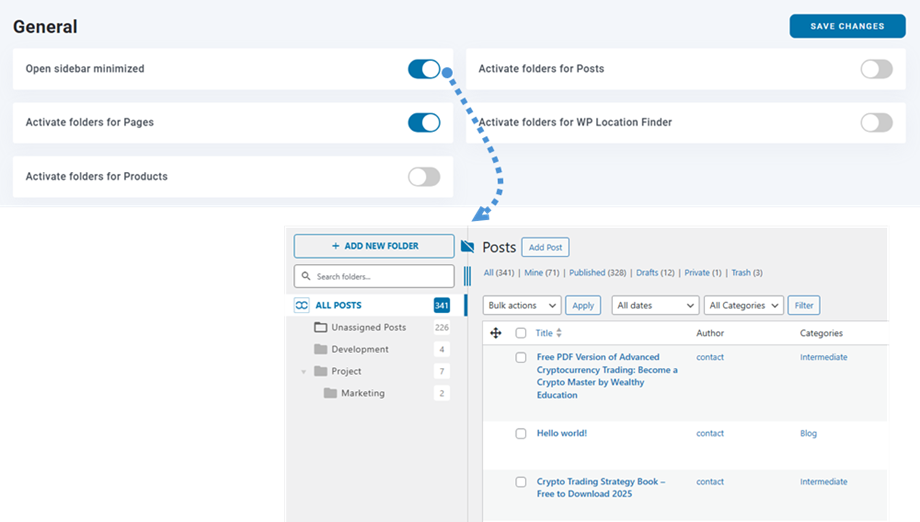Click the Add New Folder button
This screenshot has width=920, height=522.
(374, 246)
